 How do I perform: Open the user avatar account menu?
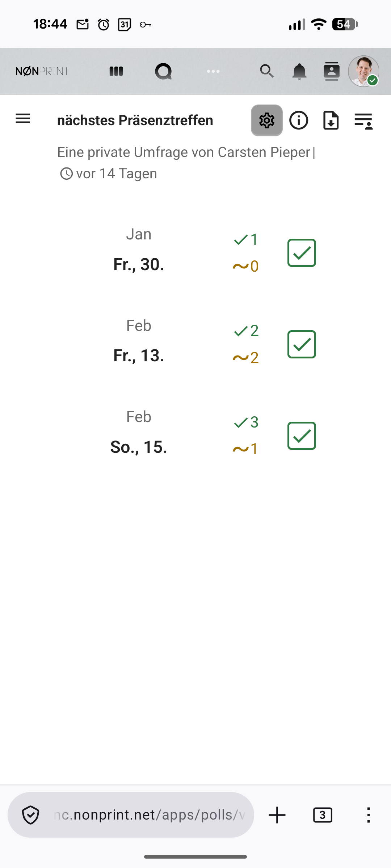point(363,71)
